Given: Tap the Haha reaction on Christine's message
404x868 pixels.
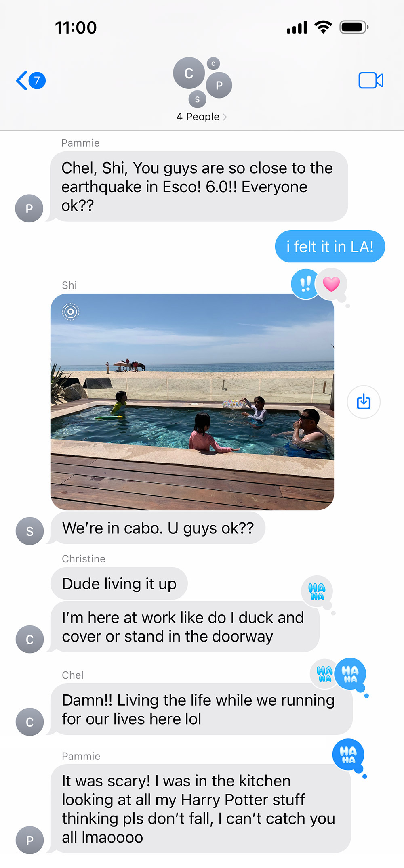Looking at the screenshot, I should pyautogui.click(x=317, y=591).
